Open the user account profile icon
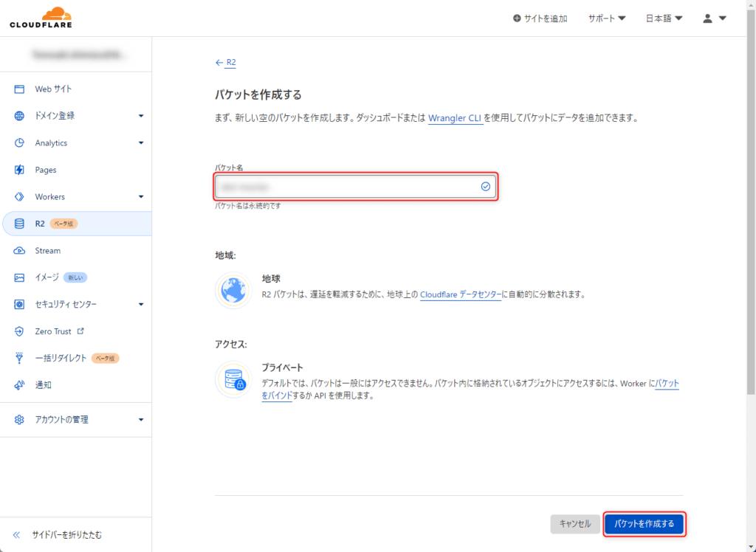 [x=707, y=18]
